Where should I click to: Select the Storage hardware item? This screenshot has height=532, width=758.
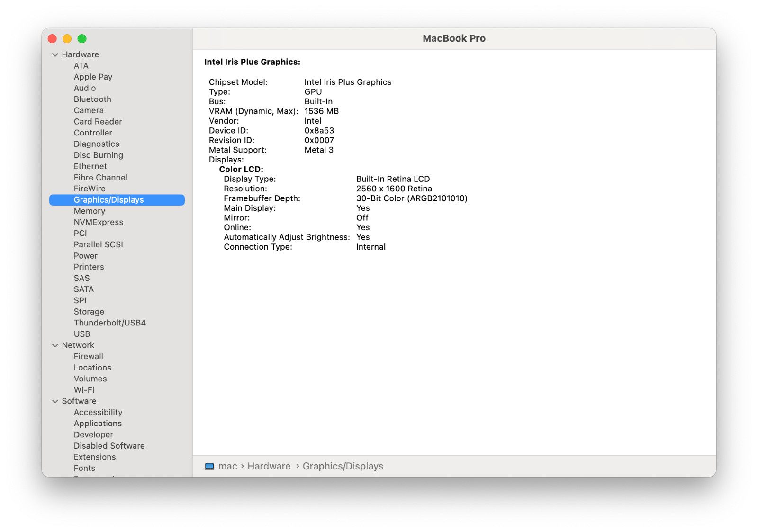click(x=89, y=312)
